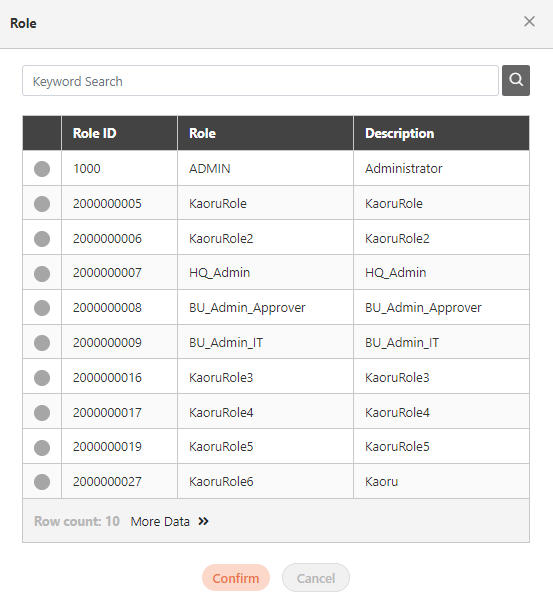Choose the BU_Admin_IT radio button

pyautogui.click(x=42, y=343)
